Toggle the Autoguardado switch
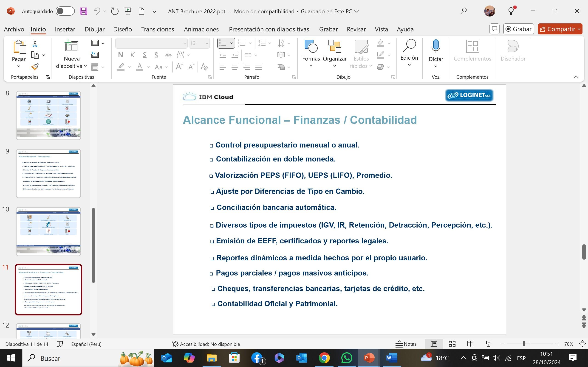 coord(65,11)
